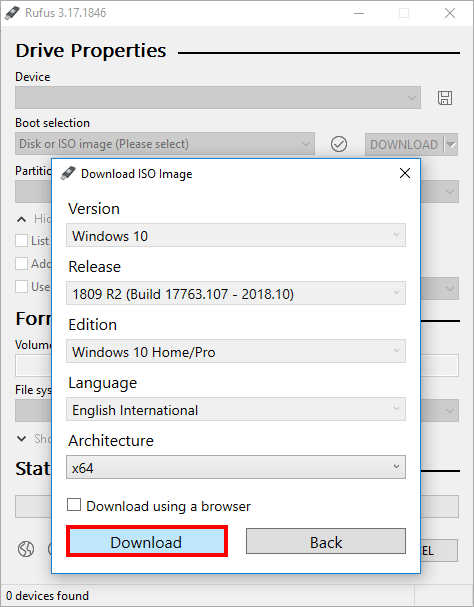Enable Download using a browser checkbox

(74, 505)
